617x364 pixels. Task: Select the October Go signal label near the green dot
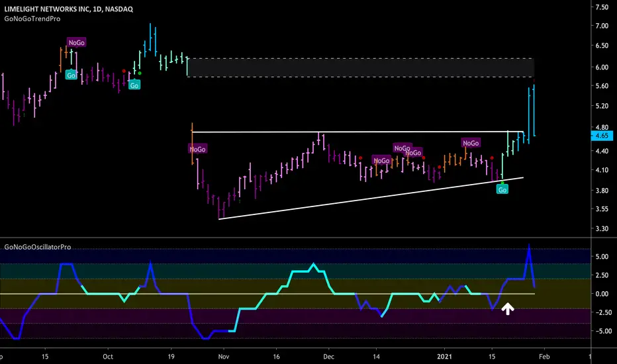pos(134,85)
